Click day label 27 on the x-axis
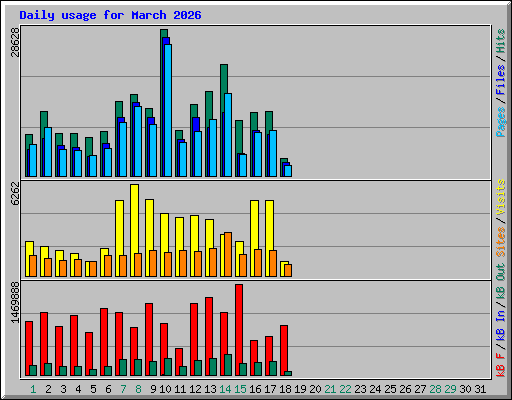 click(420, 389)
